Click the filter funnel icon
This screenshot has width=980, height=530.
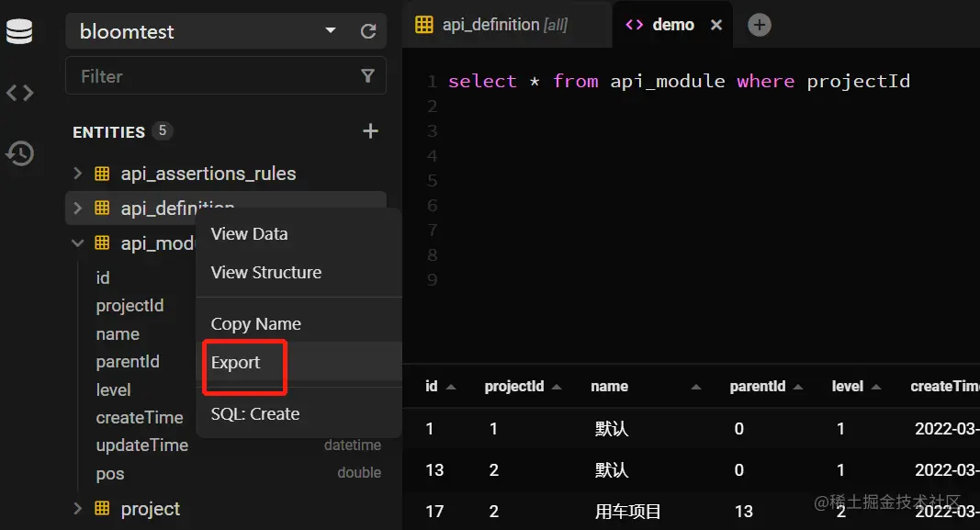coord(368,76)
